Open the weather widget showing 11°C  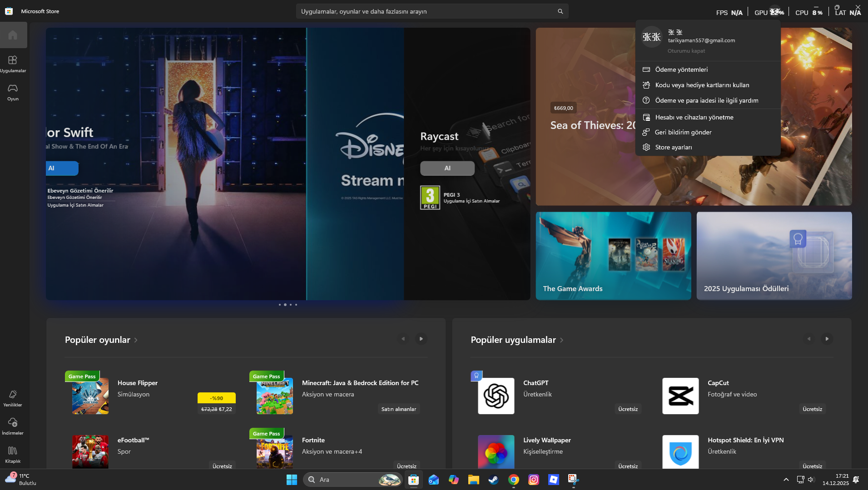[20, 479]
